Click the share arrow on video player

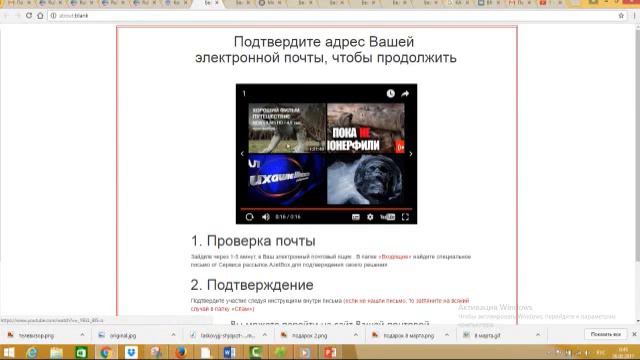[x=405, y=93]
